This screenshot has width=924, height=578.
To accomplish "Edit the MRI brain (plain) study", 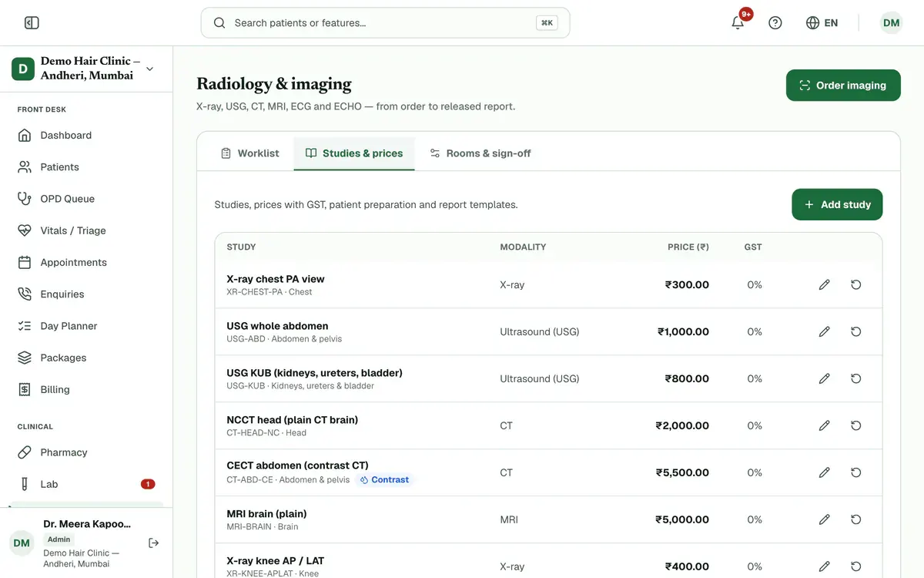I will 825,520.
